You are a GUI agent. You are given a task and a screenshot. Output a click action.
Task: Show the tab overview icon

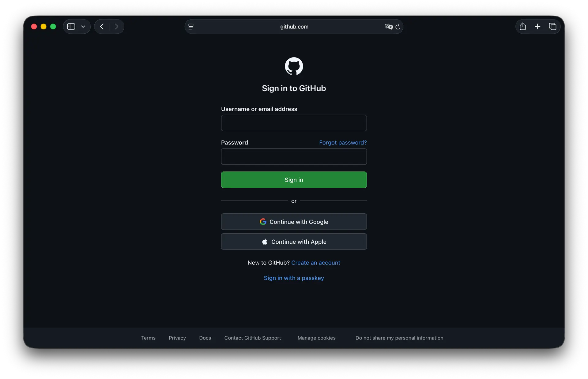pyautogui.click(x=552, y=27)
